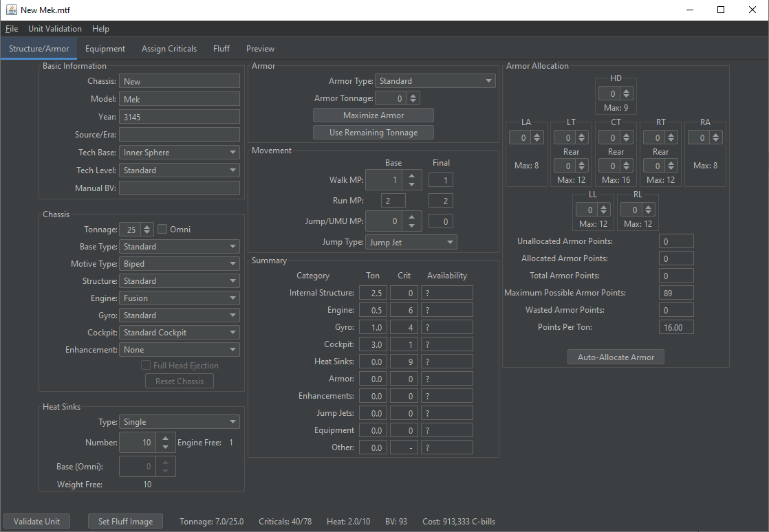The image size is (769, 532).
Task: Increase Walk MP using its up arrow
Action: point(412,175)
